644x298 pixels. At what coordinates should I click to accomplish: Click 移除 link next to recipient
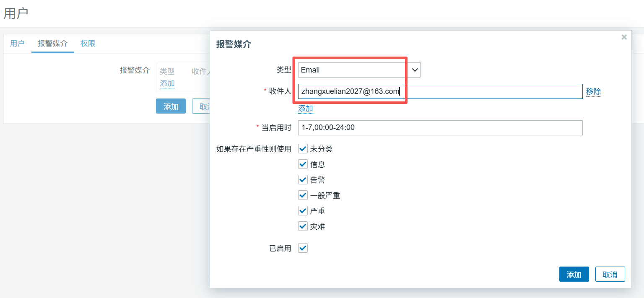[x=593, y=91]
